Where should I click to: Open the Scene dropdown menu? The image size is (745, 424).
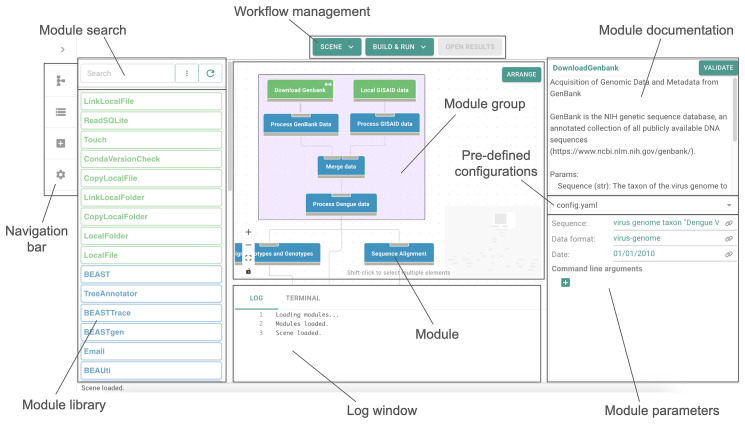pyautogui.click(x=336, y=46)
